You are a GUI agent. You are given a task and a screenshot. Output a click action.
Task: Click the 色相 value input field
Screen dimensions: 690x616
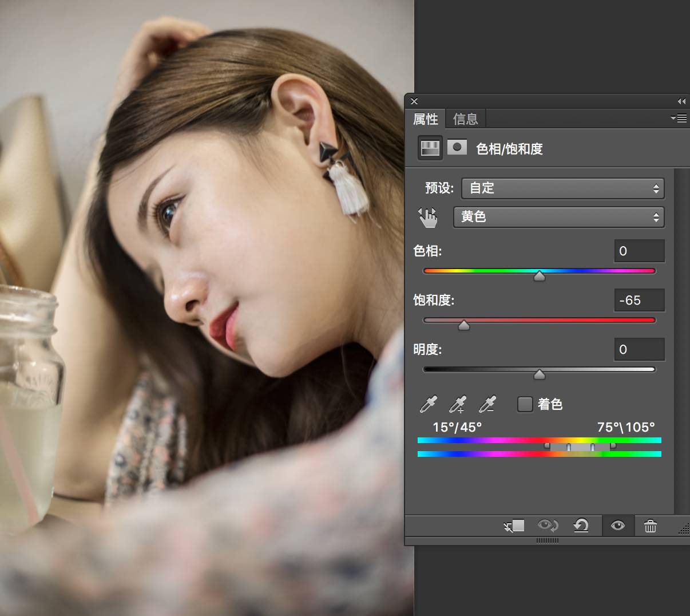click(x=639, y=251)
